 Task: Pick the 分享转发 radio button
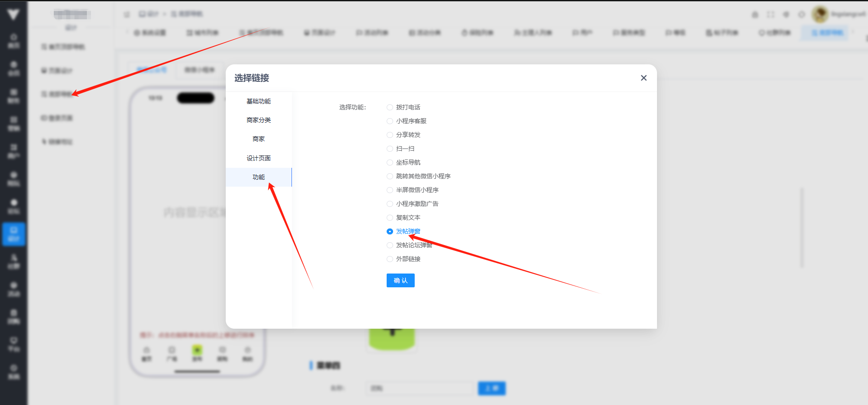point(390,135)
